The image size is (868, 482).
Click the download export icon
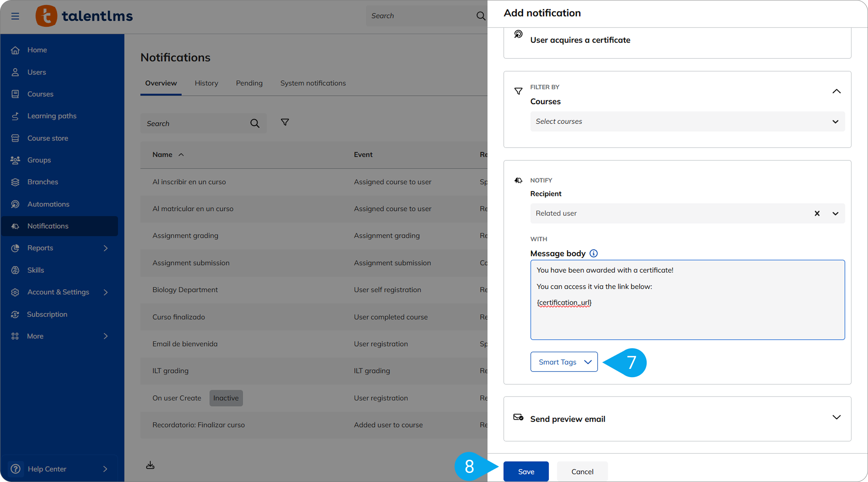click(150, 465)
